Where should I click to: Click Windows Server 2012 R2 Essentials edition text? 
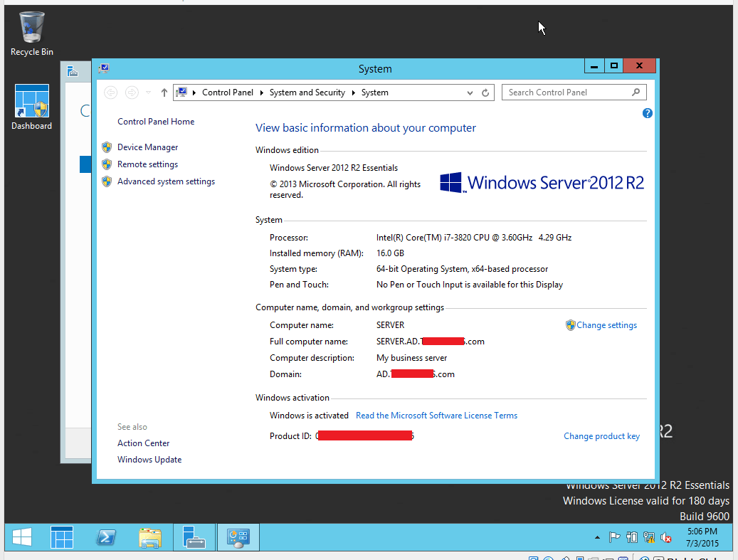pos(334,168)
